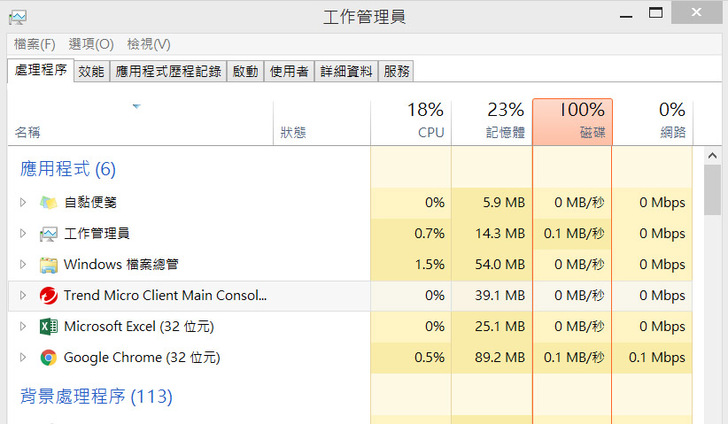The width and height of the screenshot is (728, 424).
Task: Click the 自黏便箋 sticky notes icon
Action: [x=48, y=203]
